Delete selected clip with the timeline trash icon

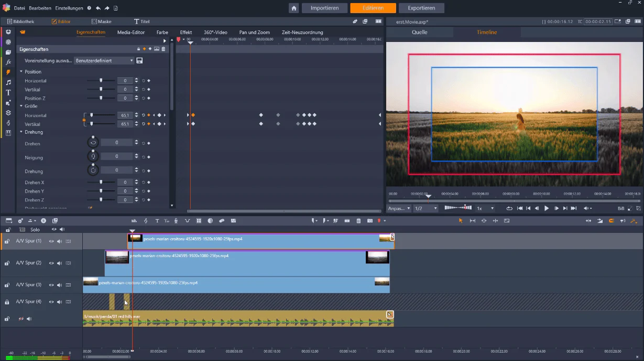tap(358, 221)
